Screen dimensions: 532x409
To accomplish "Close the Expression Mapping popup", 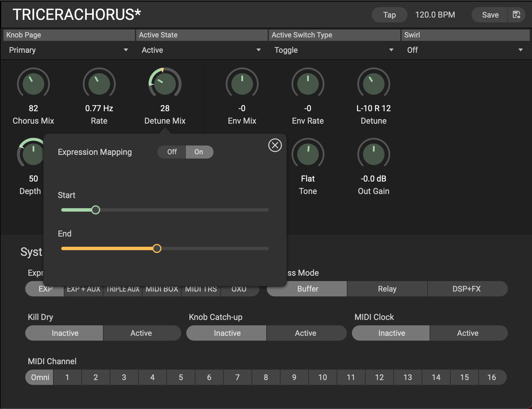I will pos(275,145).
